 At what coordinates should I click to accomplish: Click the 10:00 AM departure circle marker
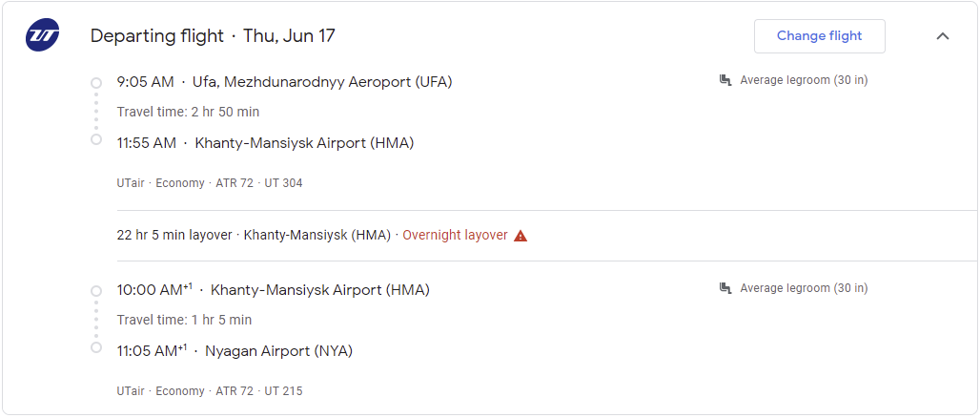coord(96,291)
